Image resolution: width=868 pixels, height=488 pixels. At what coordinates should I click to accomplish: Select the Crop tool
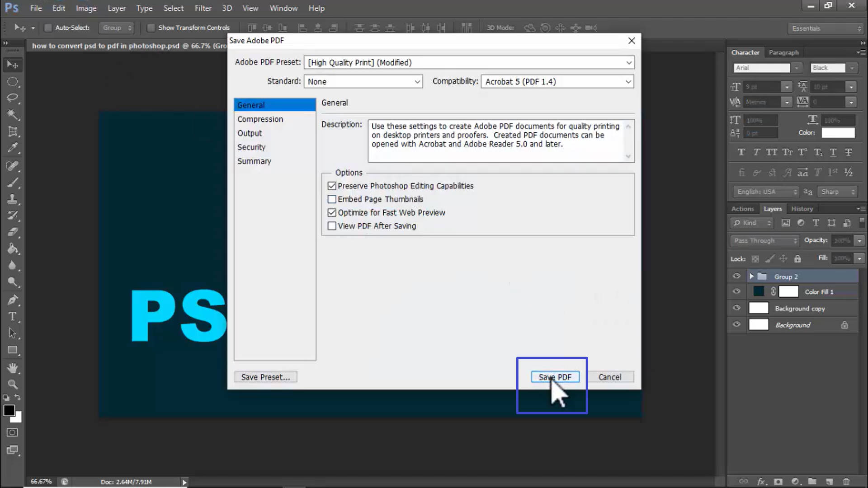tap(13, 131)
